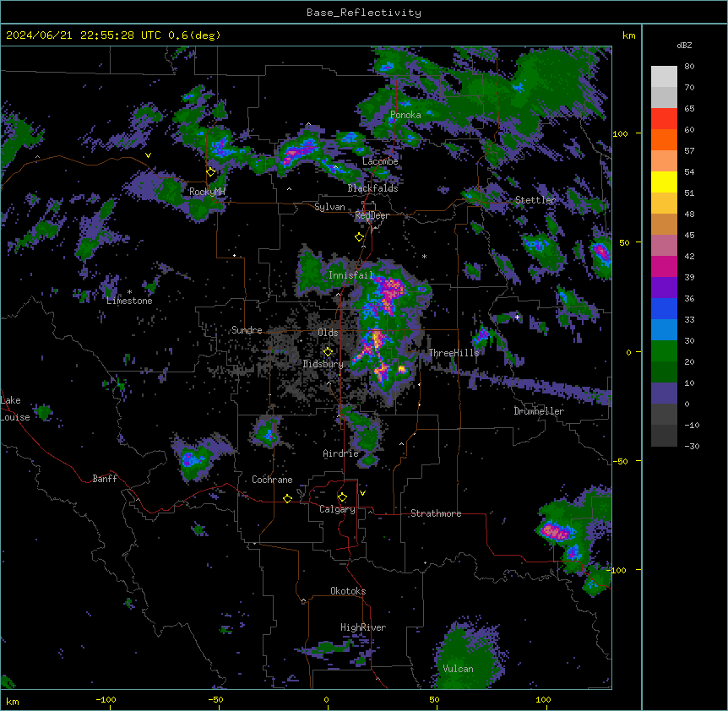The height and width of the screenshot is (711, 728).
Task: Click the Innisfail city label
Action: click(350, 275)
